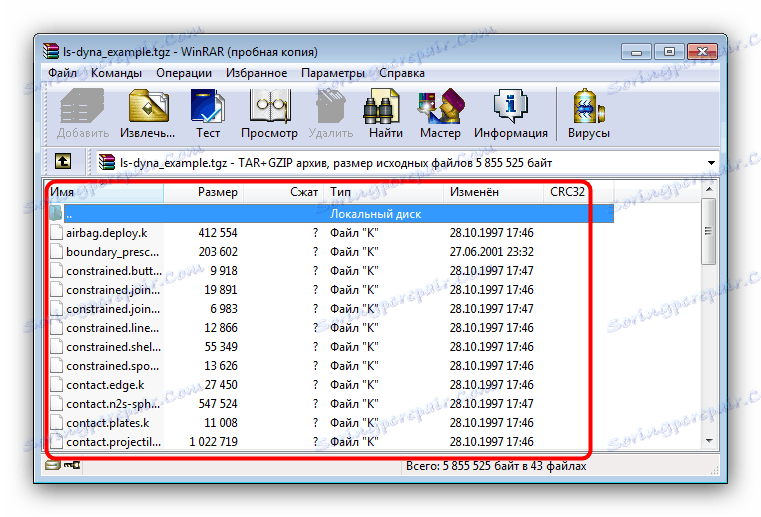Screen dimensions: 761x517
Task: Open the Файл menu
Action: click(x=63, y=73)
